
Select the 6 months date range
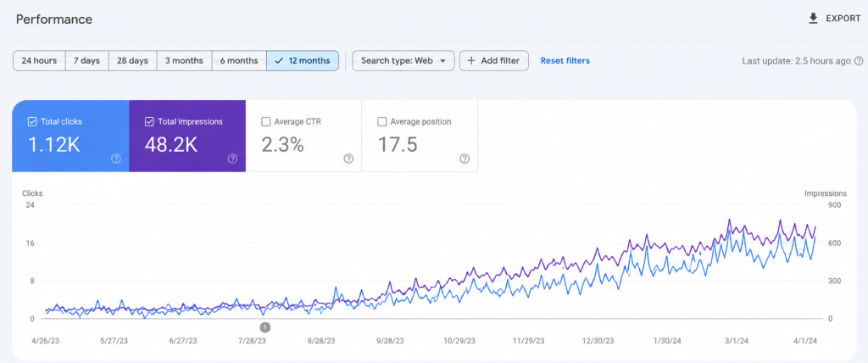[238, 61]
